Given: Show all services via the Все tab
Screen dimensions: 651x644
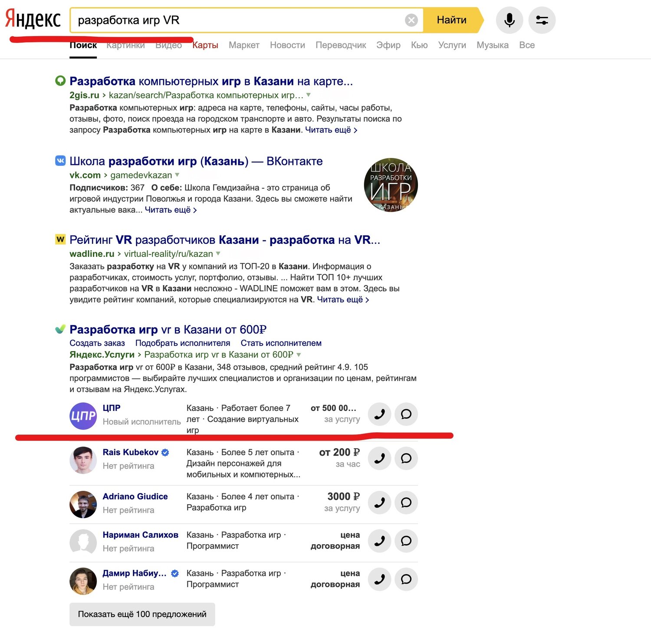Looking at the screenshot, I should coord(527,45).
